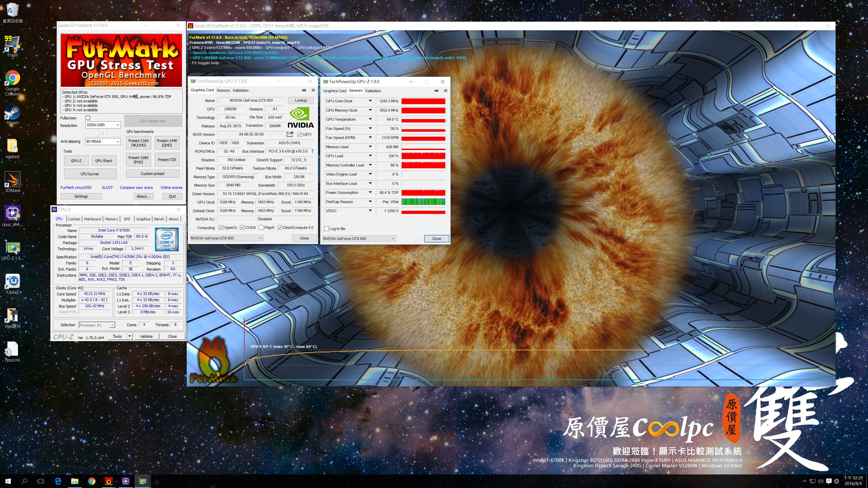Screen dimensions: 868x488
Task: Open the CPU-Z Processor #1 selection dropdown
Action: point(97,325)
